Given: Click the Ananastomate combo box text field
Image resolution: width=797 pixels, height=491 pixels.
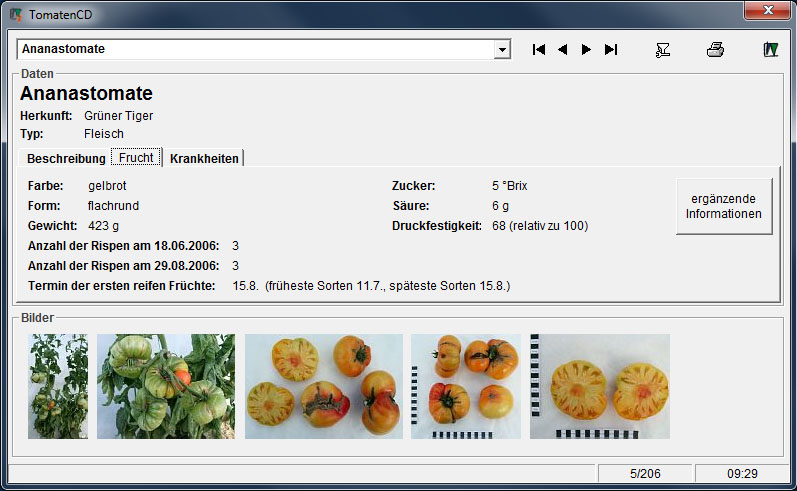Looking at the screenshot, I should 255,50.
